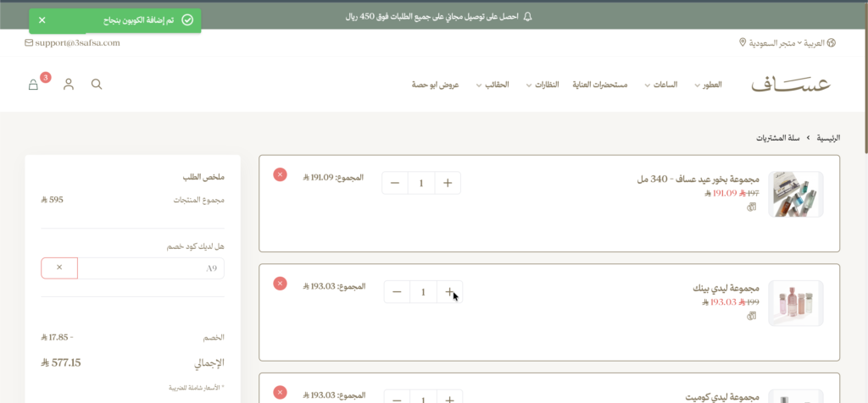Expand the الحقائب menu
The width and height of the screenshot is (868, 403).
(x=492, y=85)
